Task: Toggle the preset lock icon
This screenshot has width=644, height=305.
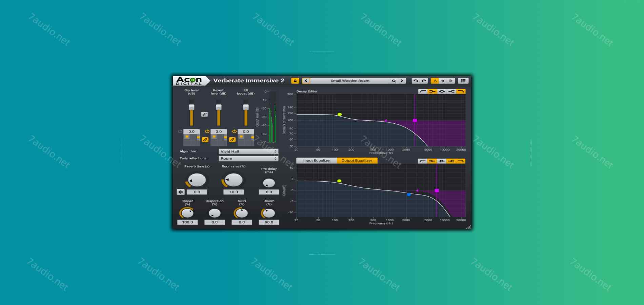Action: click(x=295, y=81)
